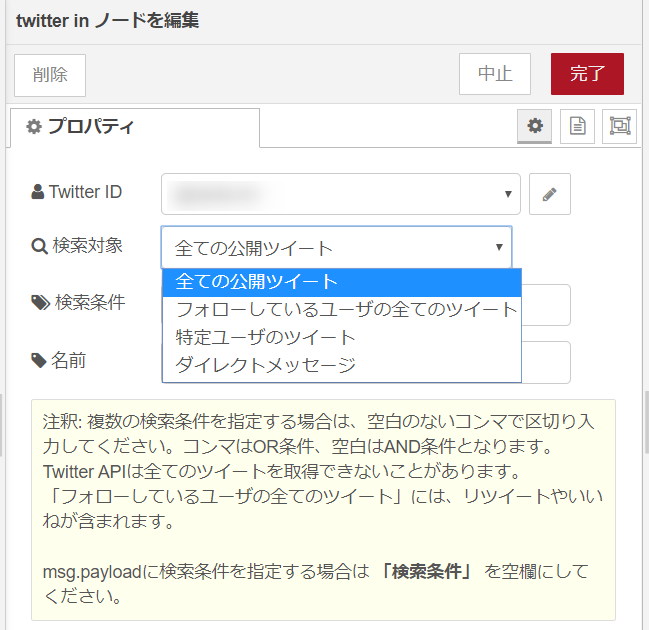649x630 pixels.
Task: Collapse the 検索対象 dropdown
Action: pos(337,247)
